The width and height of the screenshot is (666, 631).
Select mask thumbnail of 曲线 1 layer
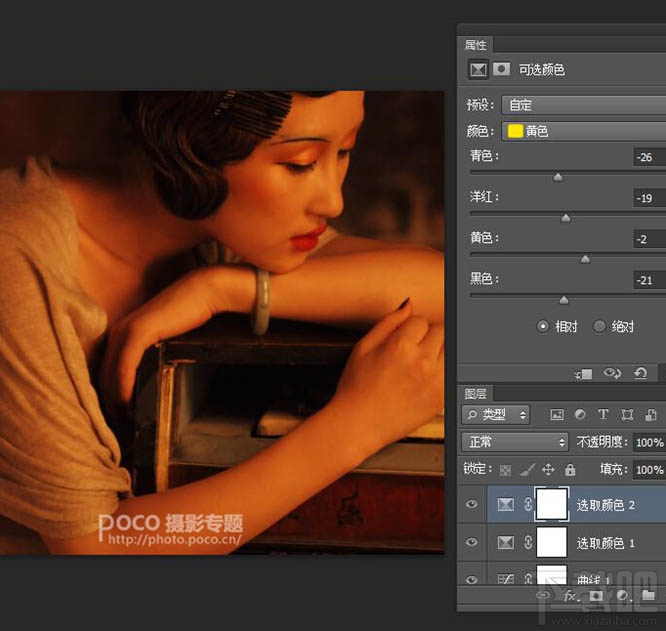552,575
